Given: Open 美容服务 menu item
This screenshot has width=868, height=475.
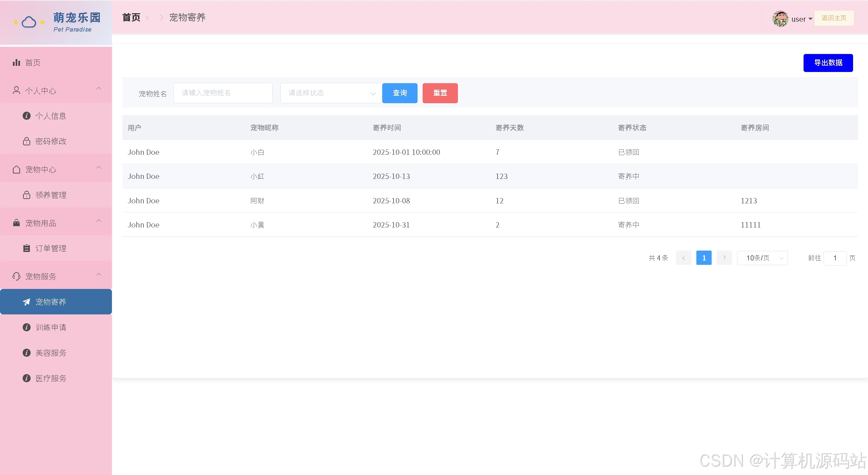Looking at the screenshot, I should click(56, 353).
